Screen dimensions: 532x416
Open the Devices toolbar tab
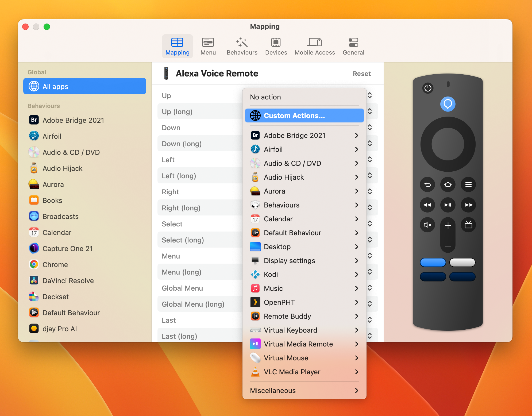pos(276,46)
